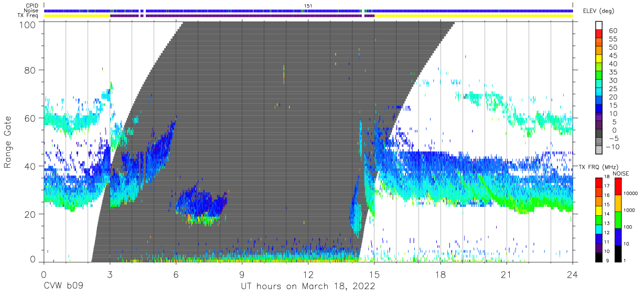Pick the cyan swatch on TX frequency colorbar
This screenshot has width=644, height=297.
(x=599, y=229)
